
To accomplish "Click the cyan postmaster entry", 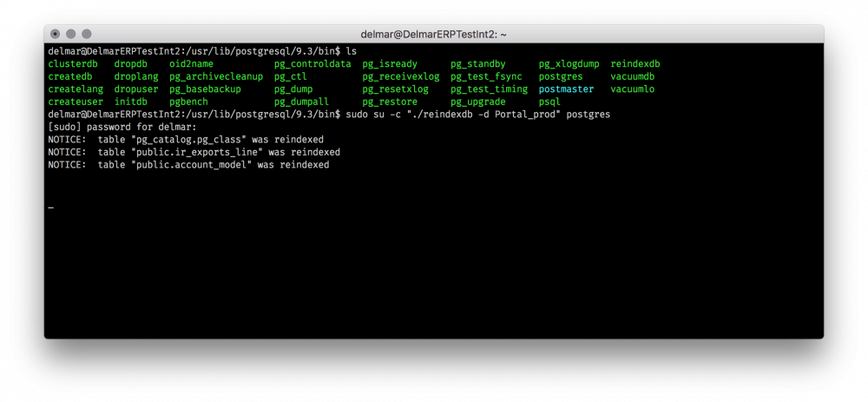I will click(x=566, y=89).
